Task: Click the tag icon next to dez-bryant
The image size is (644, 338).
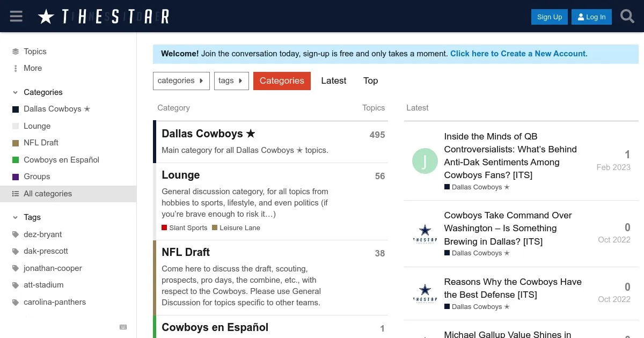Action: (x=16, y=234)
